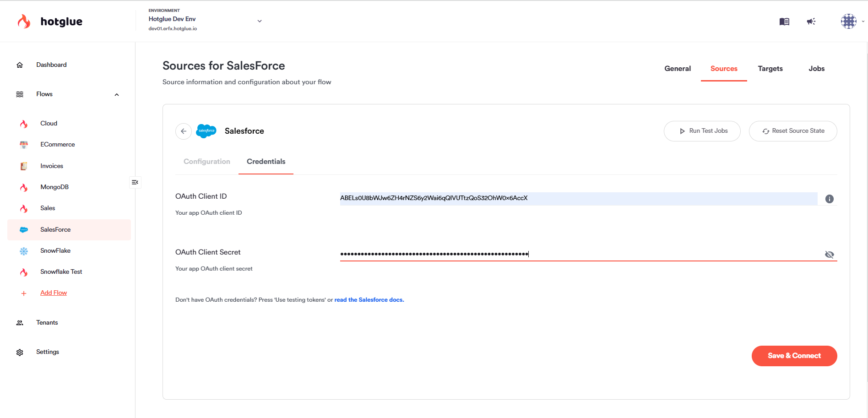Click the Settings gear icon
Screen dimensions: 868x418
pyautogui.click(x=20, y=352)
